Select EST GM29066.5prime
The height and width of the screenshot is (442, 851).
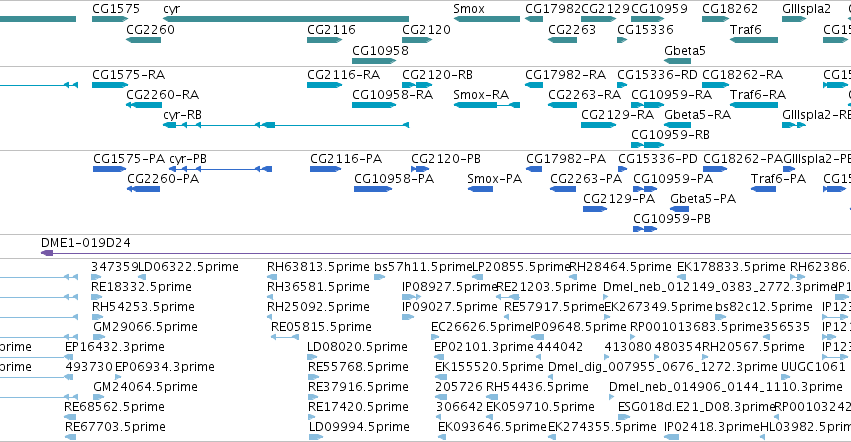click(99, 337)
